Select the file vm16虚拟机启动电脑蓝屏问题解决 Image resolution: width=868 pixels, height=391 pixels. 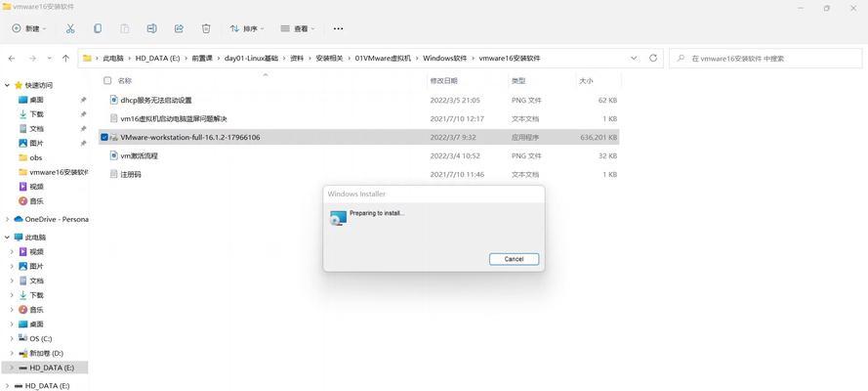pyautogui.click(x=174, y=119)
